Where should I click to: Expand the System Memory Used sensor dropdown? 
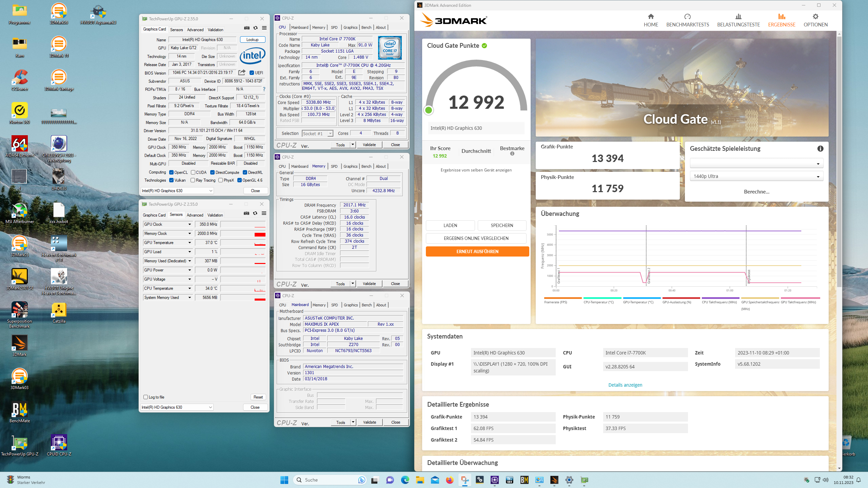tap(190, 298)
